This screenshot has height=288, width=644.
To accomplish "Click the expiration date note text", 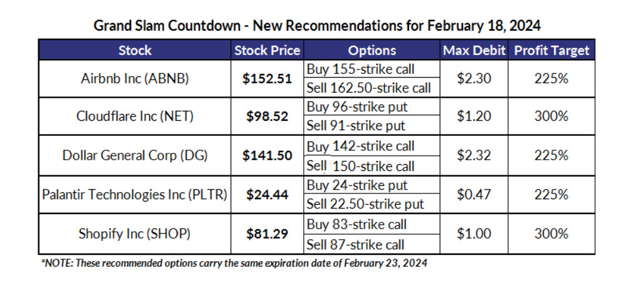I will click(x=235, y=263).
